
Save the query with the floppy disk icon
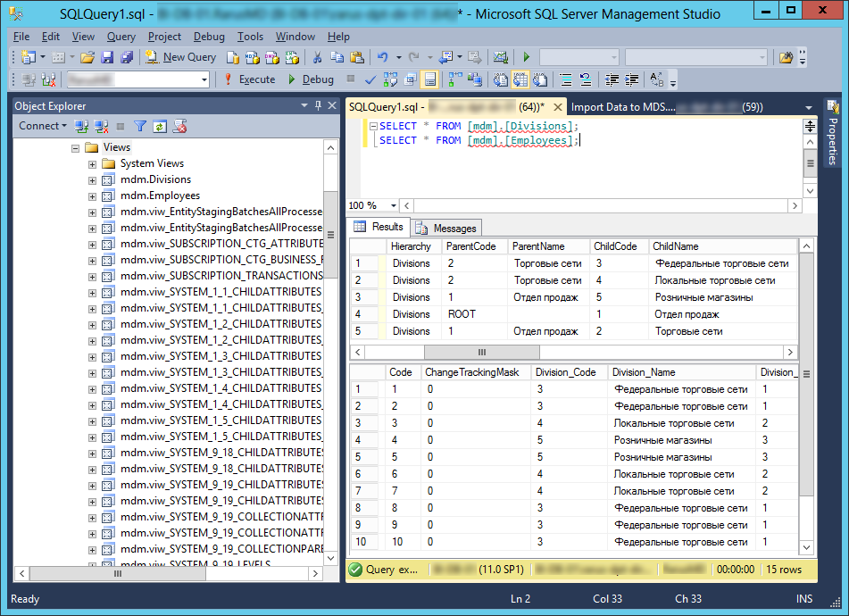107,57
